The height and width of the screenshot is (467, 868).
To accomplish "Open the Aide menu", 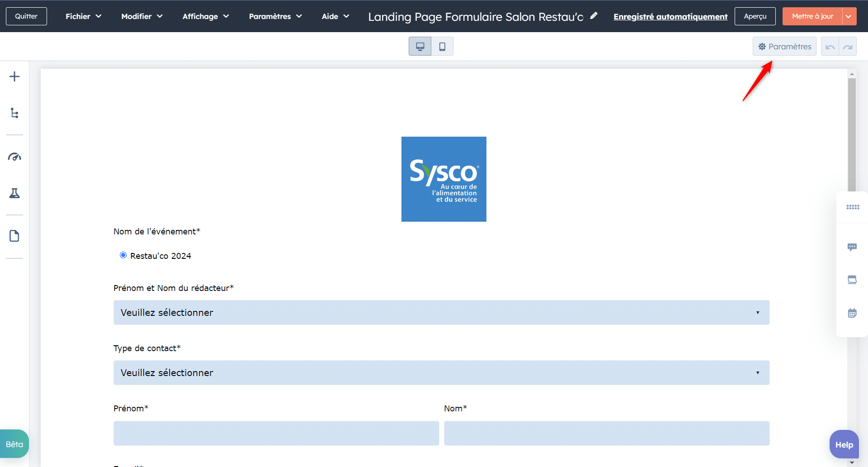I will [x=335, y=16].
